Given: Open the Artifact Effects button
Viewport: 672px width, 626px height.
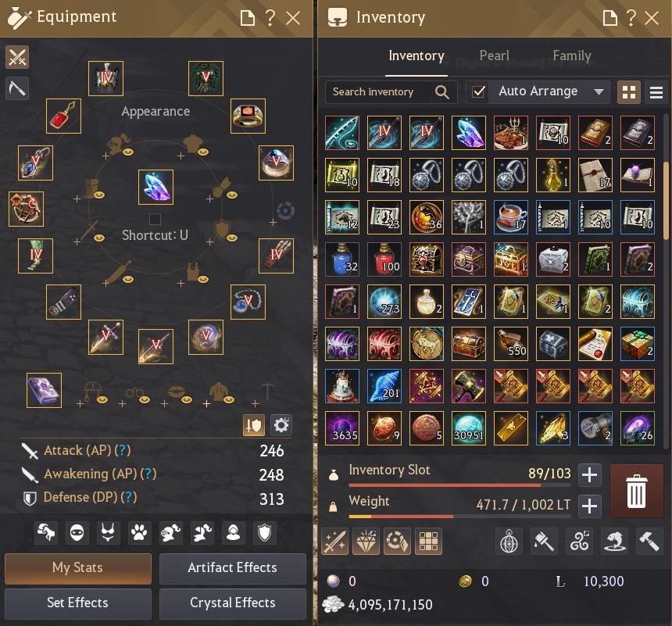Looking at the screenshot, I should click(x=232, y=568).
